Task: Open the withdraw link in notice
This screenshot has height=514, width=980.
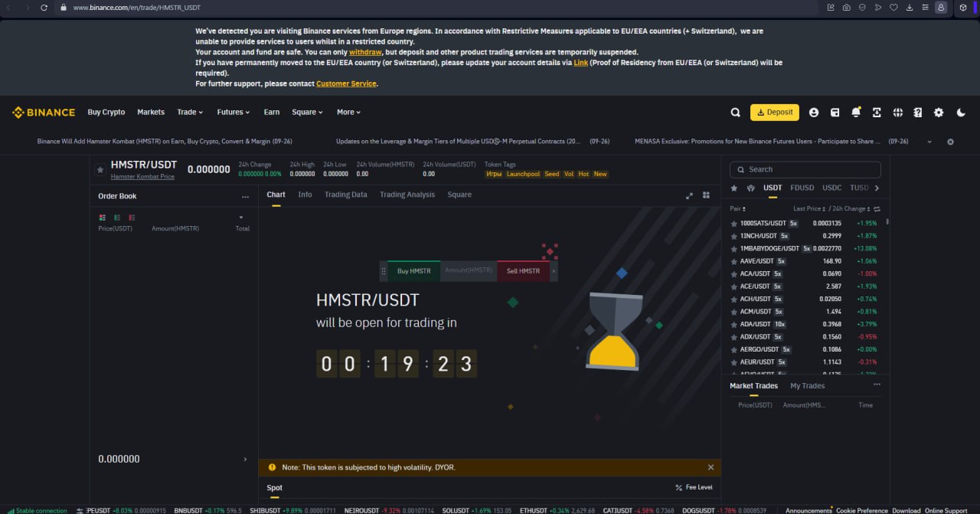Action: (365, 52)
